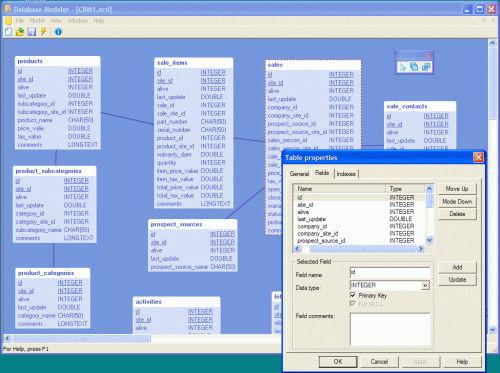500x373 pixels.
Task: Click the dialog Help button
Action: pos(462,361)
